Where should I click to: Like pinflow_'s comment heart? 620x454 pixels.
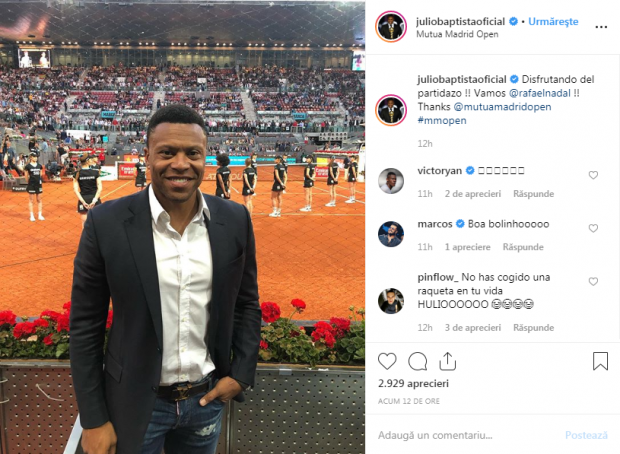pyautogui.click(x=593, y=281)
